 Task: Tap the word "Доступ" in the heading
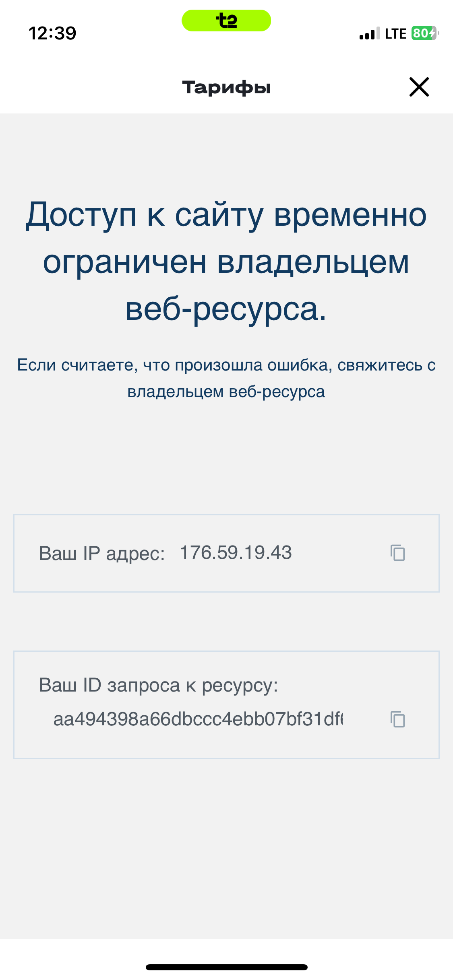coord(81,215)
